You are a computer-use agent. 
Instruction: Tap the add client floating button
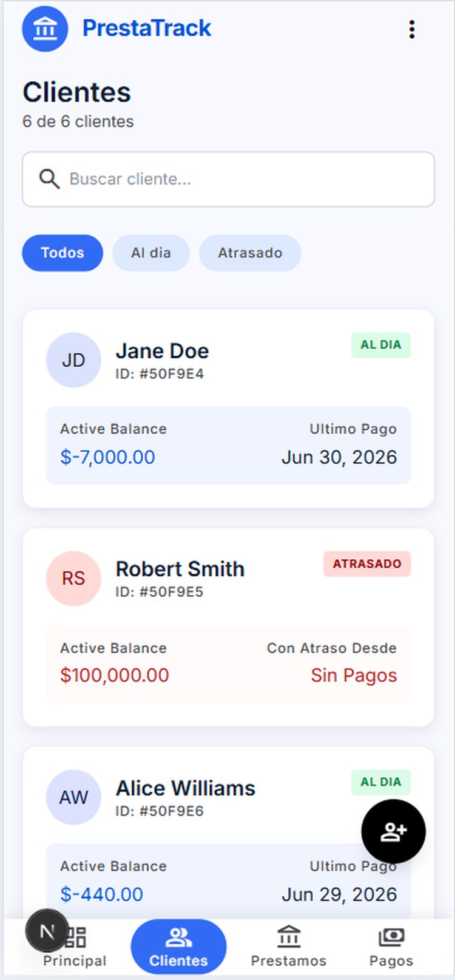pos(393,831)
